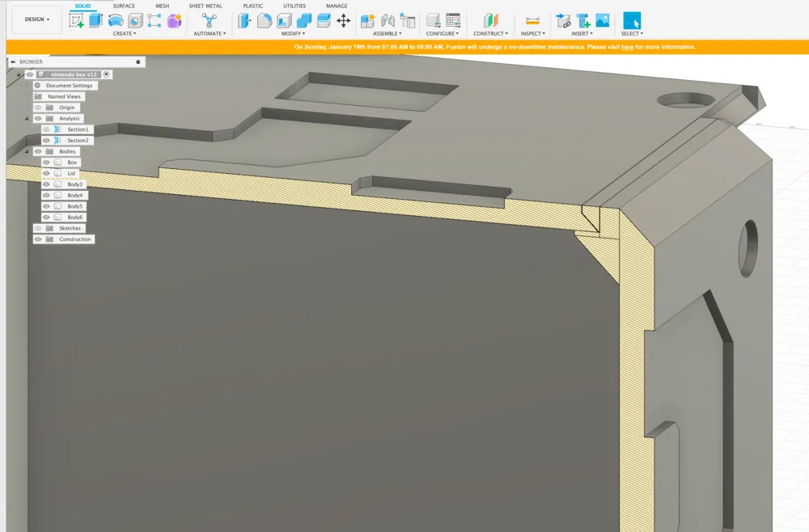Open the Insert Derive tool
The height and width of the screenshot is (532, 809).
click(x=563, y=21)
